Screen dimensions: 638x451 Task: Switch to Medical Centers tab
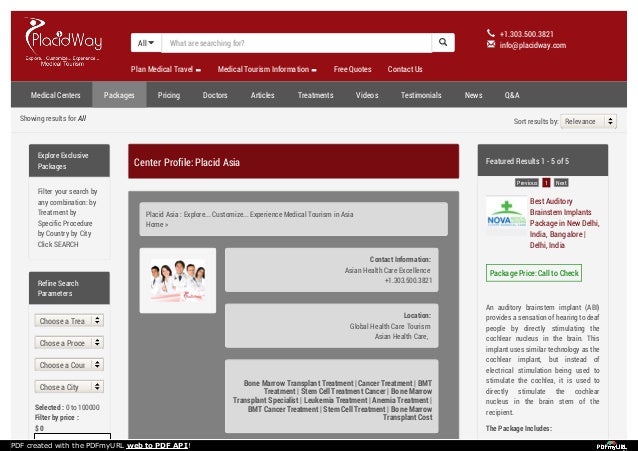pos(55,95)
